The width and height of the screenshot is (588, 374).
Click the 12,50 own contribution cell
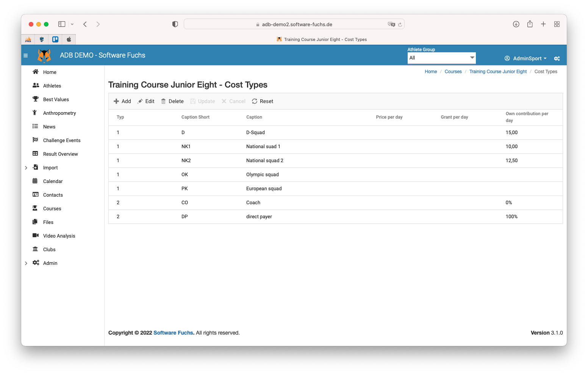511,161
